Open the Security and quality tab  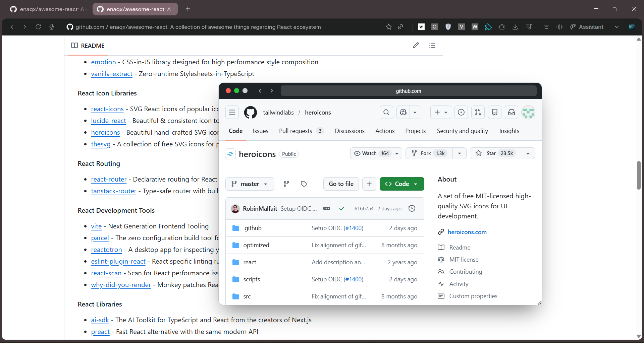(x=462, y=131)
